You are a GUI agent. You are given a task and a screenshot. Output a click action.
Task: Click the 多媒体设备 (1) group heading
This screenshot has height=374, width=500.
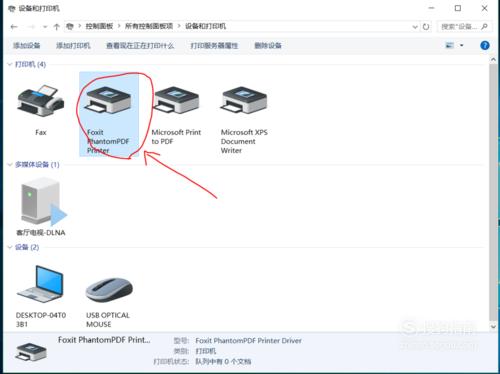pos(37,164)
